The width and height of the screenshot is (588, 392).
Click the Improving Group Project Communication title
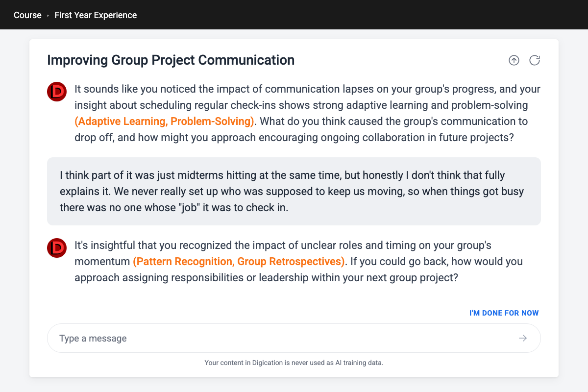pos(171,60)
